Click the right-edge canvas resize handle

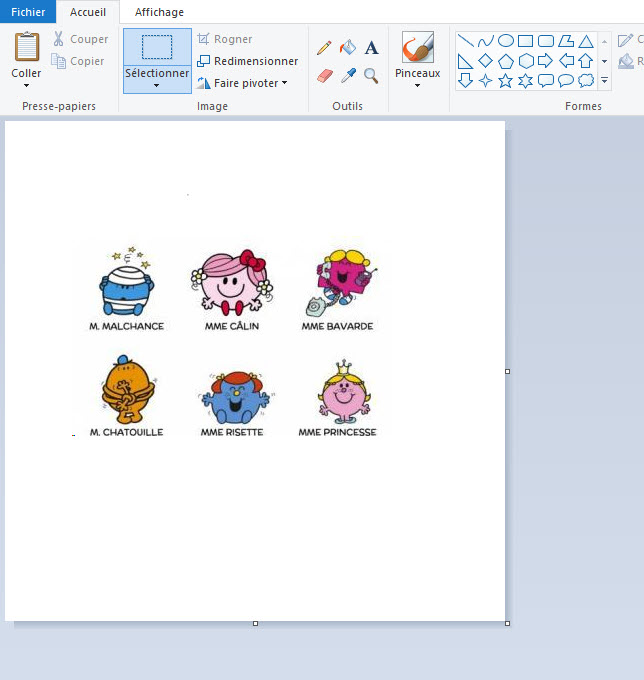click(507, 371)
